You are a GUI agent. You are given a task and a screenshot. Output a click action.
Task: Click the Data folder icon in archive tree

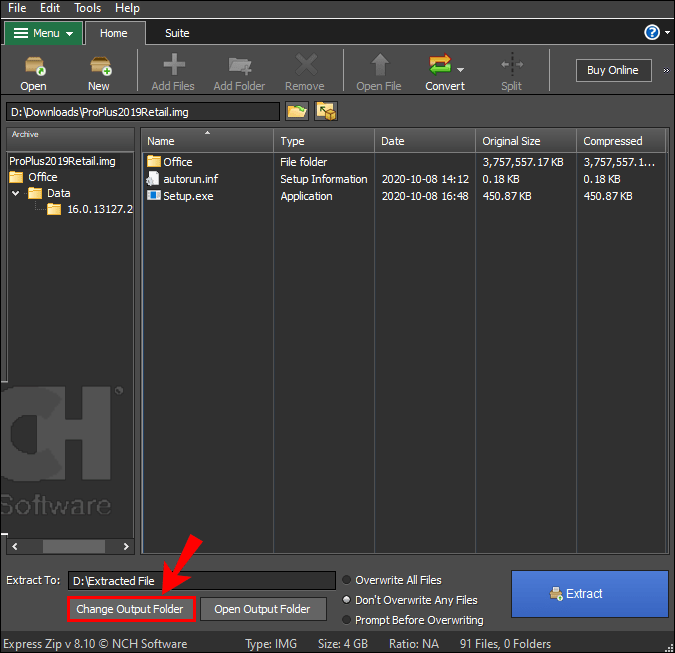tap(35, 193)
